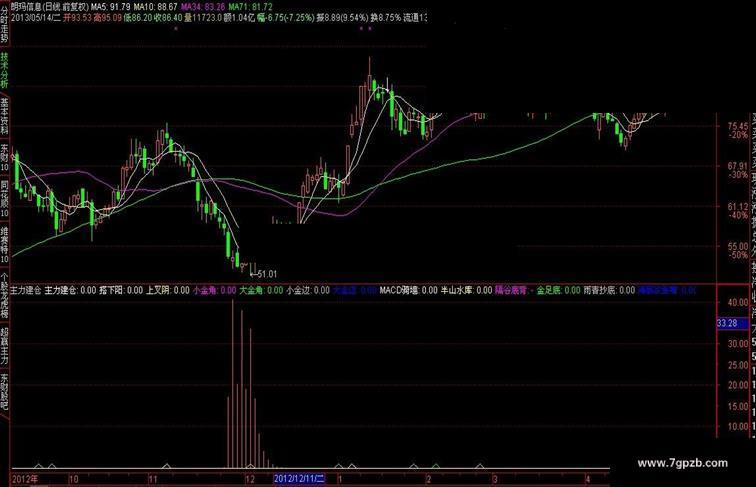This screenshot has height=487, width=756.
Task: Click the opening price 93.53 value
Action: tap(81, 18)
